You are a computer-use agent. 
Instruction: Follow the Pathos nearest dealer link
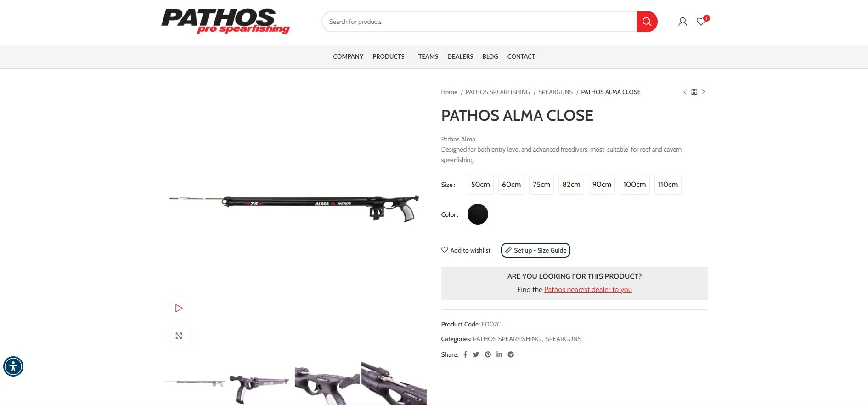[588, 290]
